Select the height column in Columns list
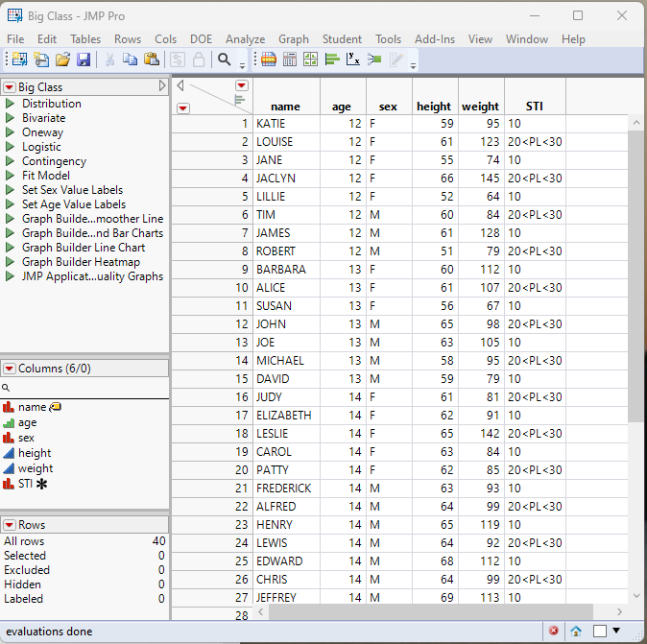The height and width of the screenshot is (644, 647). pos(35,453)
